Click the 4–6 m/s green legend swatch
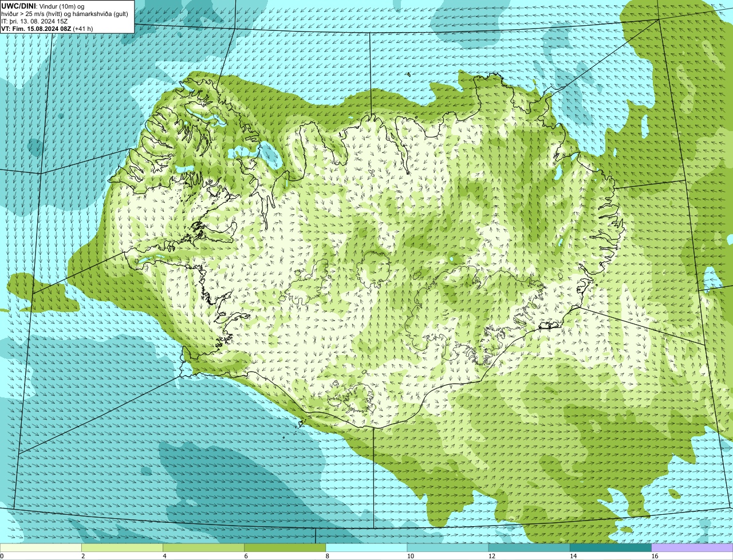The width and height of the screenshot is (733, 560). pyautogui.click(x=203, y=548)
